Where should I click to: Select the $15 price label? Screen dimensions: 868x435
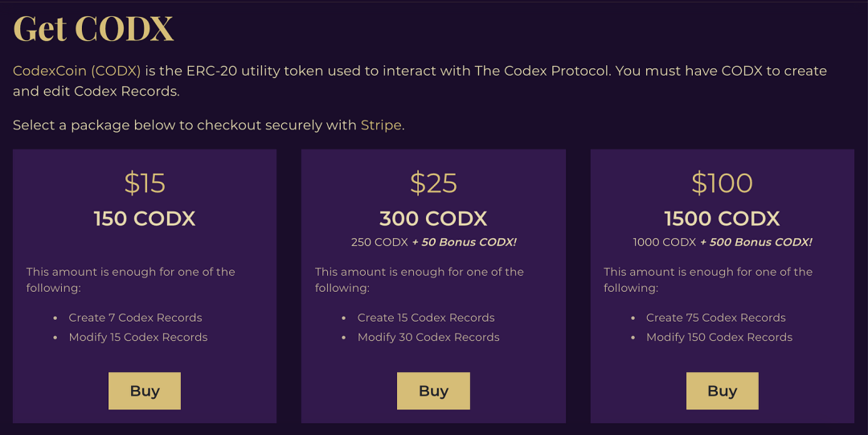(x=145, y=183)
